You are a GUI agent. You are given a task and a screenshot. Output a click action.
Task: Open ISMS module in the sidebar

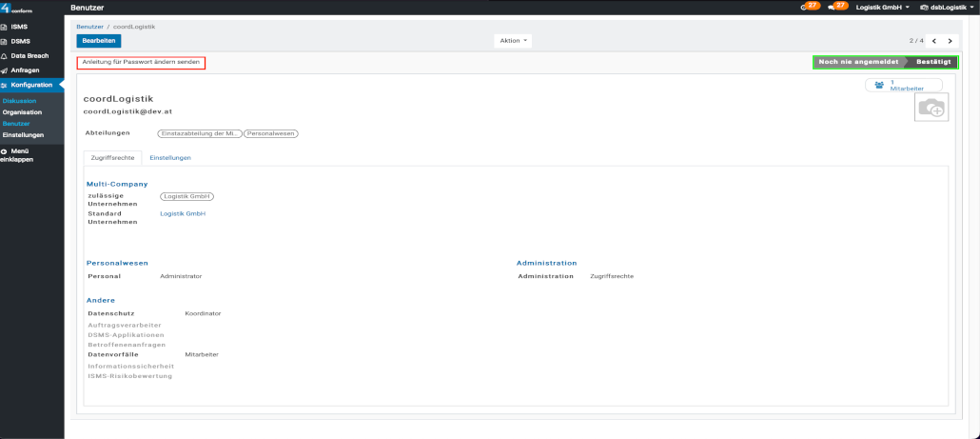point(19,27)
